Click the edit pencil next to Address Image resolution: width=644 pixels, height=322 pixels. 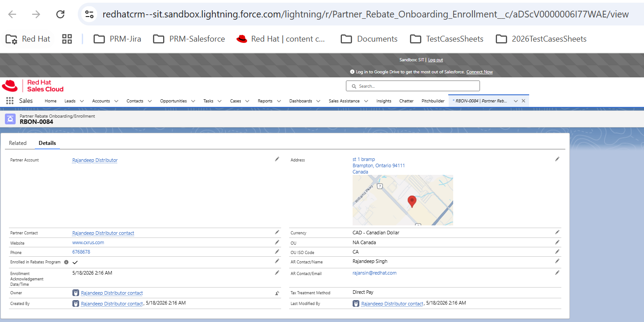click(x=557, y=159)
